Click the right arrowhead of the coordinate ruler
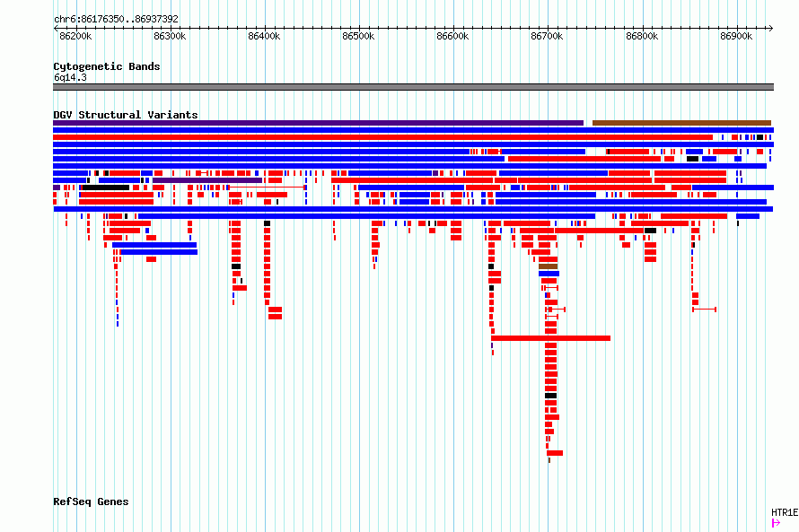Viewport: 799px width, 532px height. (x=771, y=28)
